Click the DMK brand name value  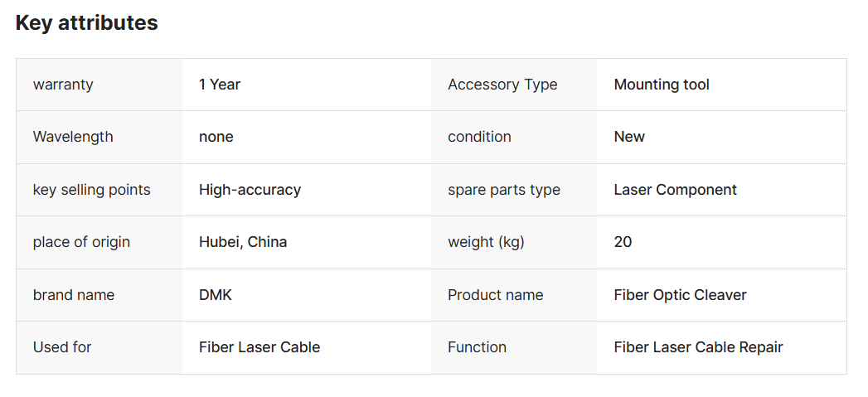click(216, 295)
